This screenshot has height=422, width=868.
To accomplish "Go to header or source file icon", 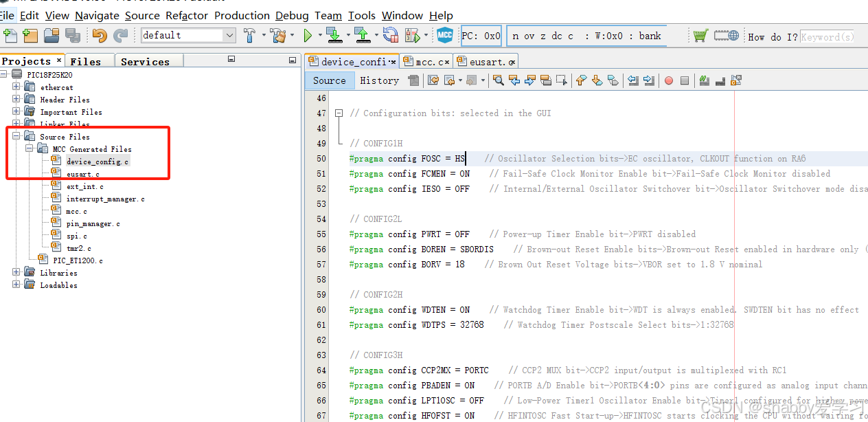I will coord(736,80).
